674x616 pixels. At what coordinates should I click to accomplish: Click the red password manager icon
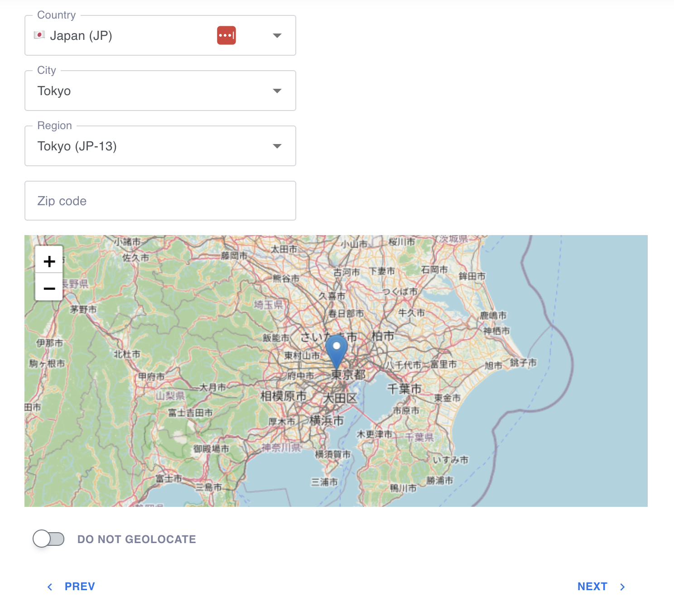click(226, 35)
